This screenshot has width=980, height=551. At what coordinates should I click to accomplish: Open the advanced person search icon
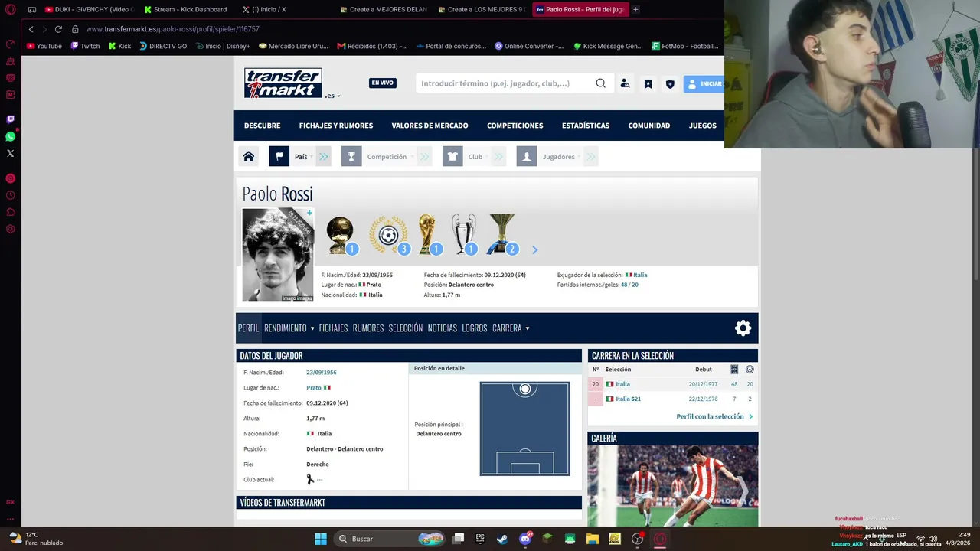[x=625, y=83]
